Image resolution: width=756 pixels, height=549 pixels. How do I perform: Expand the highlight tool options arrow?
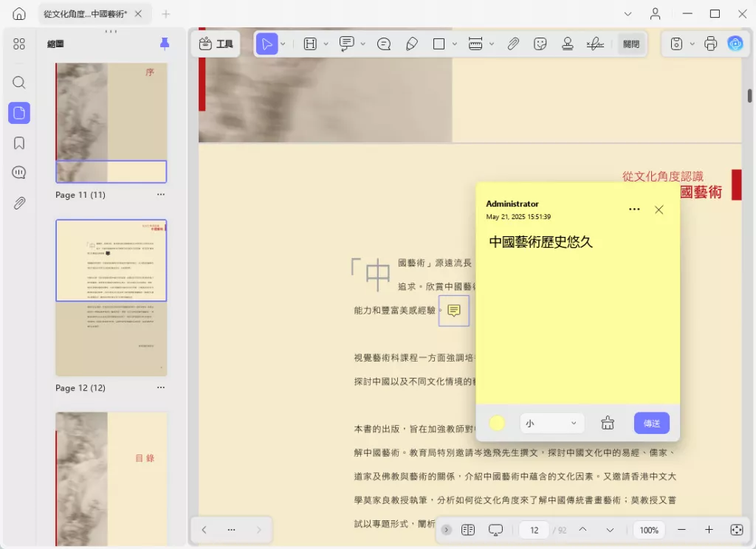pos(326,44)
